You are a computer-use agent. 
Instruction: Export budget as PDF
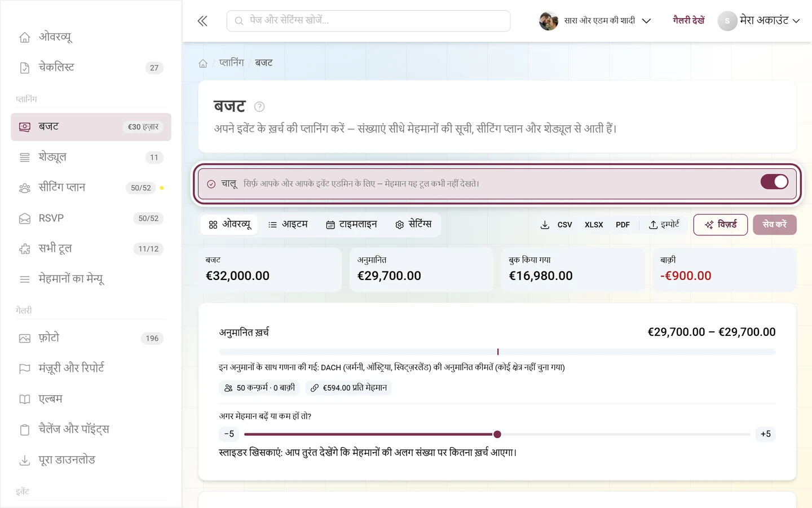[x=623, y=225]
